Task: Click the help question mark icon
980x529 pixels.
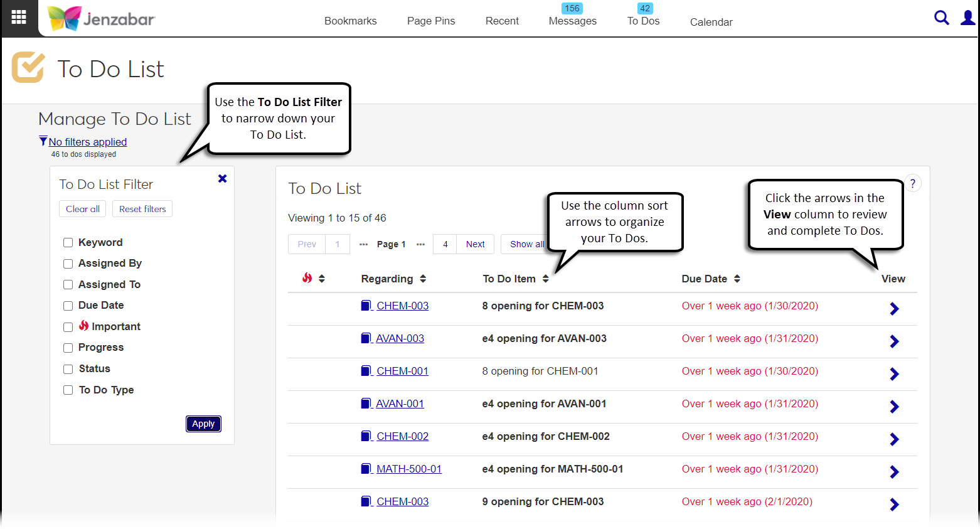Action: pyautogui.click(x=913, y=184)
